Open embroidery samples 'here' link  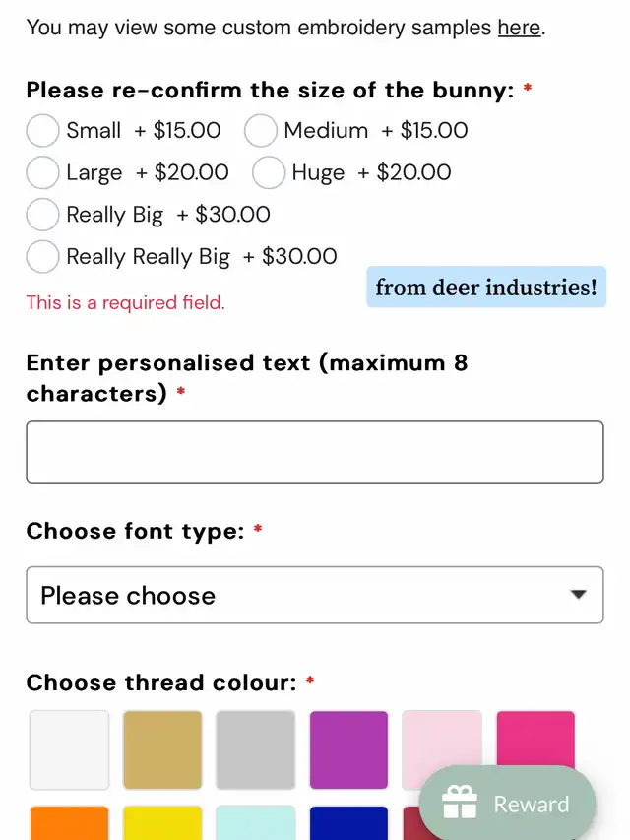tap(519, 28)
